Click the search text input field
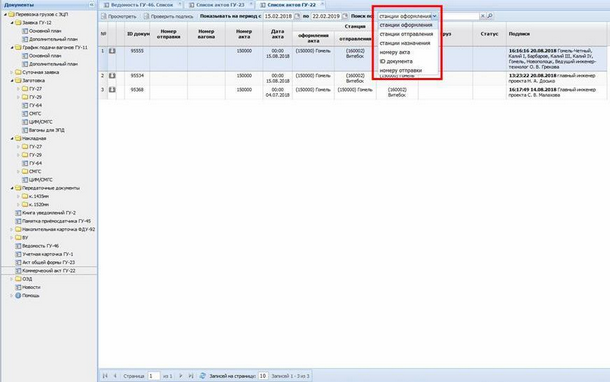 [x=460, y=16]
